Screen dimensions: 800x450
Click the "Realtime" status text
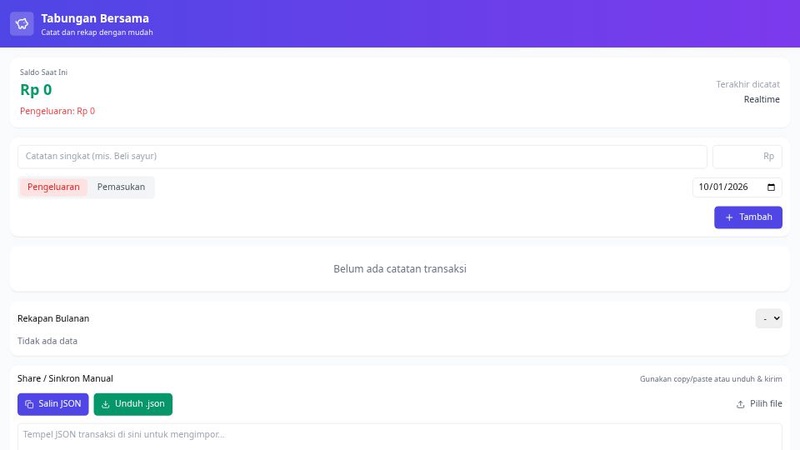761,99
